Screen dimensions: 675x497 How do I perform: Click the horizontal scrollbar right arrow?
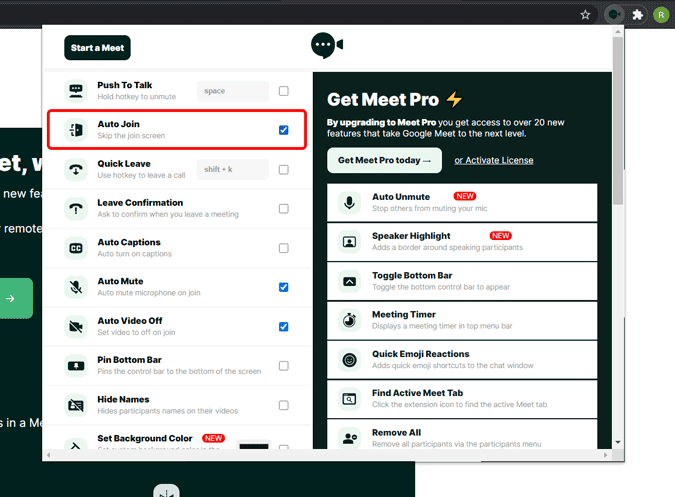605,455
